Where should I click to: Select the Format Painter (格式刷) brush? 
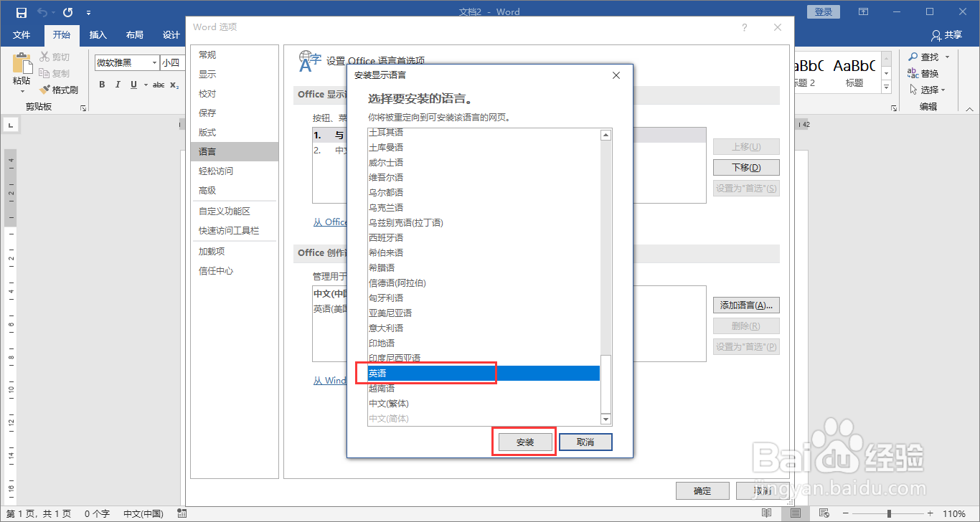point(44,90)
